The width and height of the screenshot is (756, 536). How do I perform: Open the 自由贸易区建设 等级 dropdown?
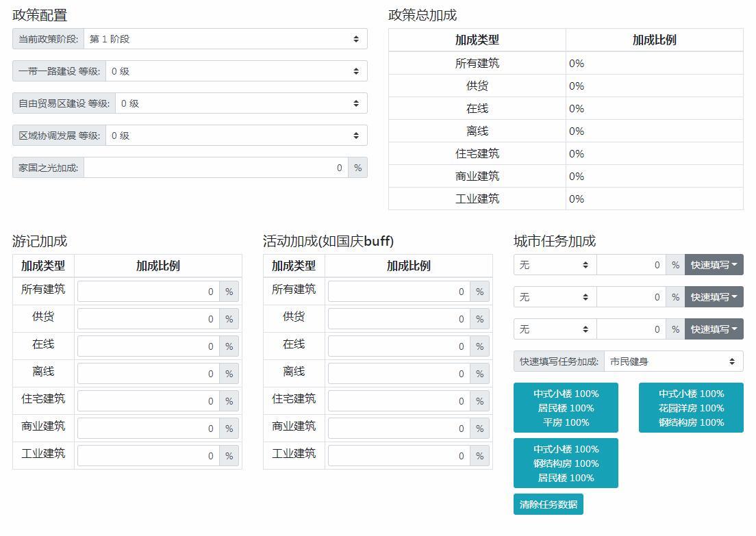pos(241,103)
